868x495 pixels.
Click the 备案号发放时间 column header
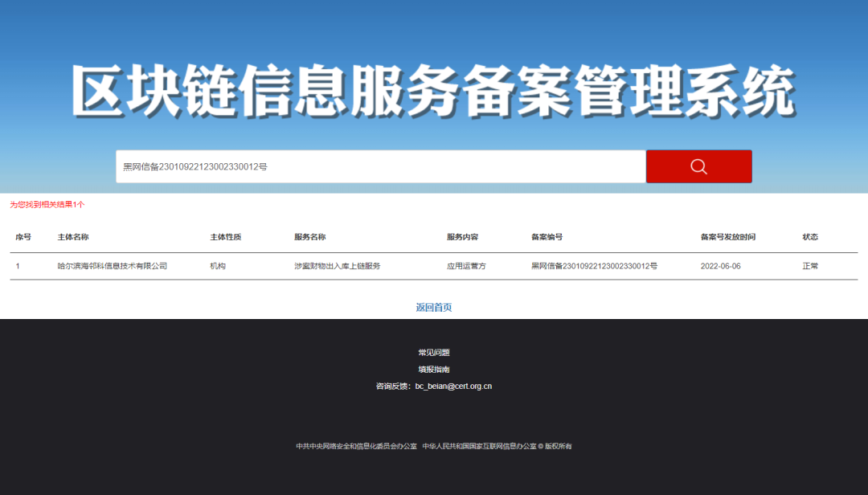727,237
